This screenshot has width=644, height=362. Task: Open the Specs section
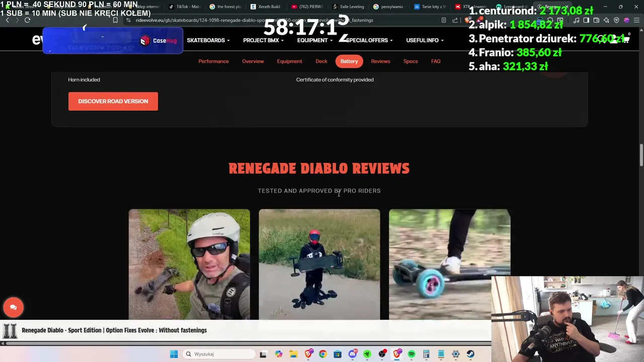pos(411,61)
